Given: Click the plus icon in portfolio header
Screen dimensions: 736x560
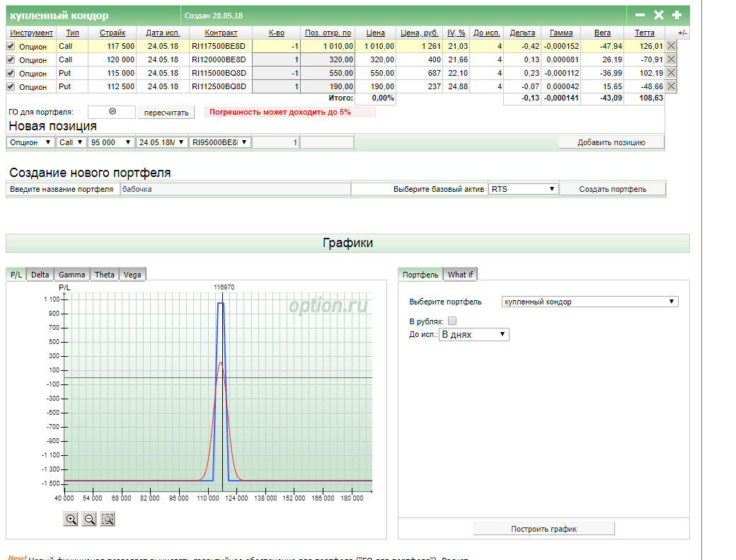Looking at the screenshot, I should coord(677,15).
